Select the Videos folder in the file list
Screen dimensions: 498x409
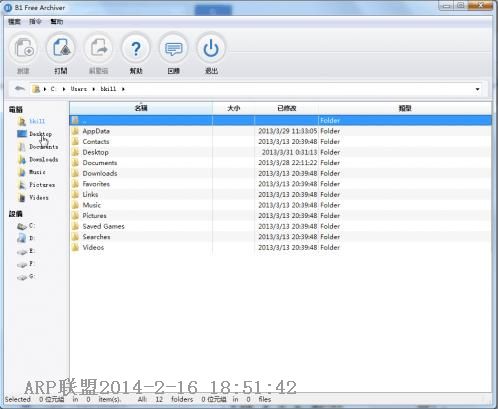280,247
